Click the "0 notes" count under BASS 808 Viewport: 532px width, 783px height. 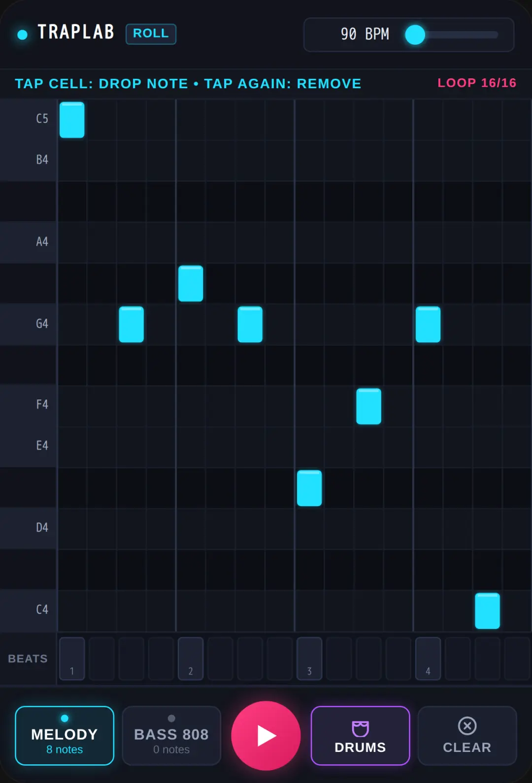coord(171,750)
